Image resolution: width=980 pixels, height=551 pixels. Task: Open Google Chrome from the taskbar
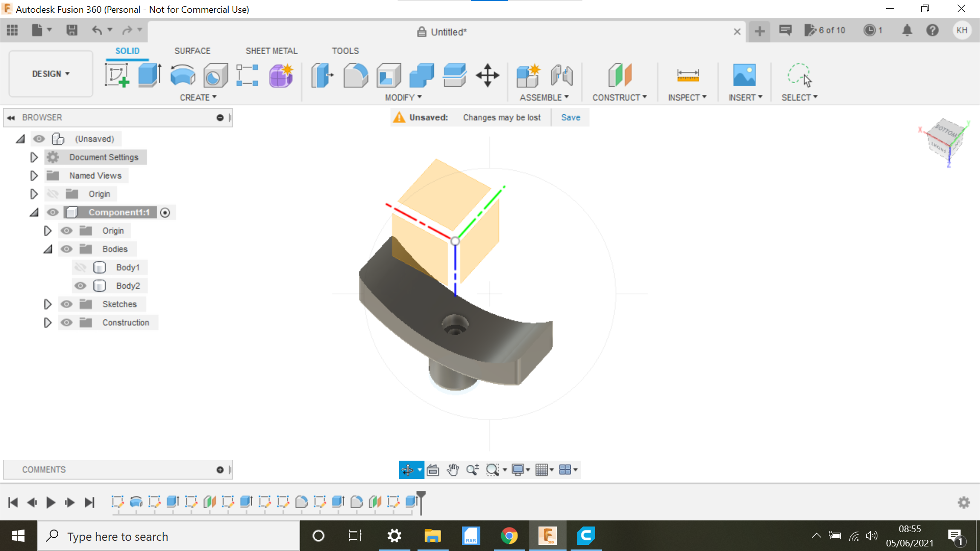(x=509, y=536)
